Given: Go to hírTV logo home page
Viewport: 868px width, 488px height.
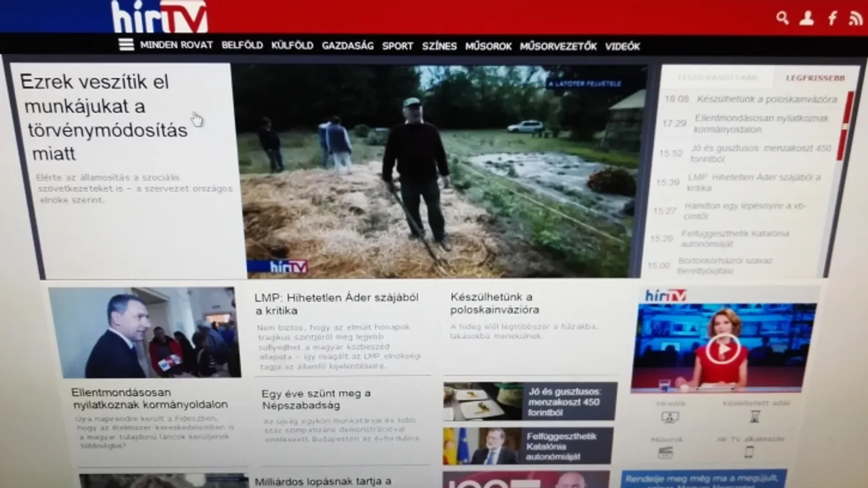Looking at the screenshot, I should coord(159,17).
